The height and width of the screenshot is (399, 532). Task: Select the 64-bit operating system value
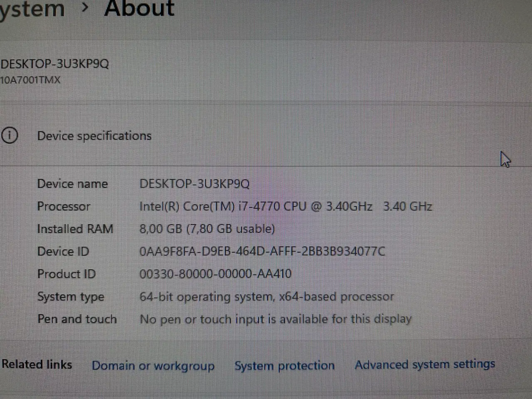pos(266,297)
